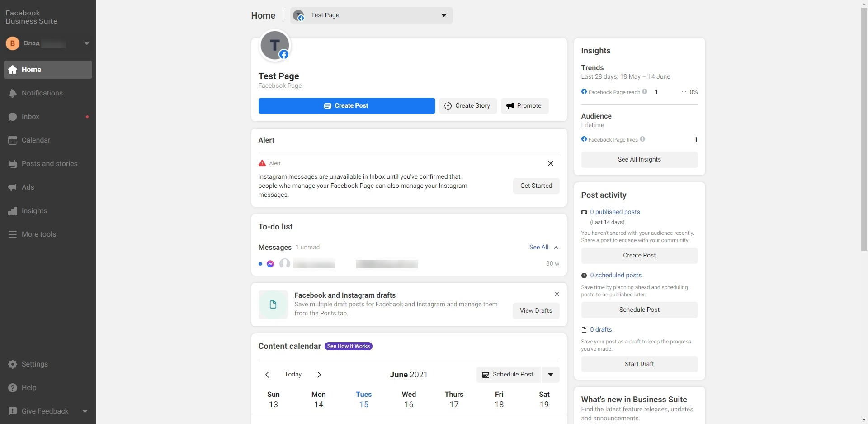
Task: Go to previous week in content calendar
Action: click(x=267, y=375)
